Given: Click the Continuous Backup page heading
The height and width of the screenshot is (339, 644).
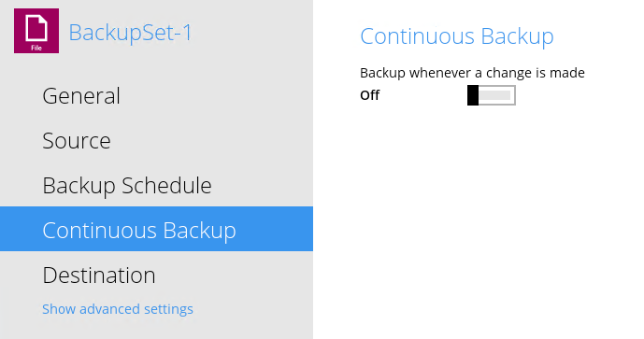Looking at the screenshot, I should (457, 36).
